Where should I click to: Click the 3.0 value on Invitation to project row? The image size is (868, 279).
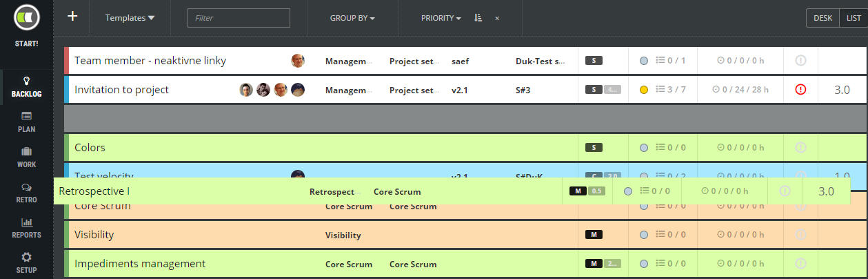coord(842,90)
